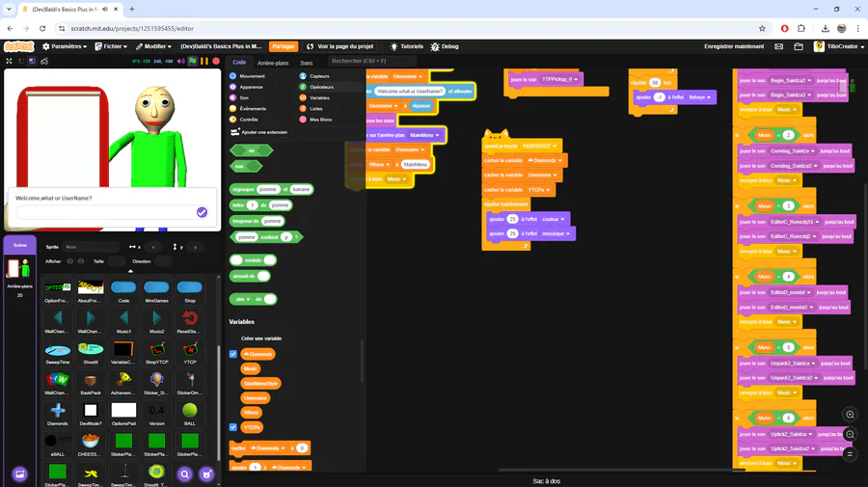Screen dimensions: 868x487
Task: Select the Variables block category
Action: pyautogui.click(x=314, y=97)
